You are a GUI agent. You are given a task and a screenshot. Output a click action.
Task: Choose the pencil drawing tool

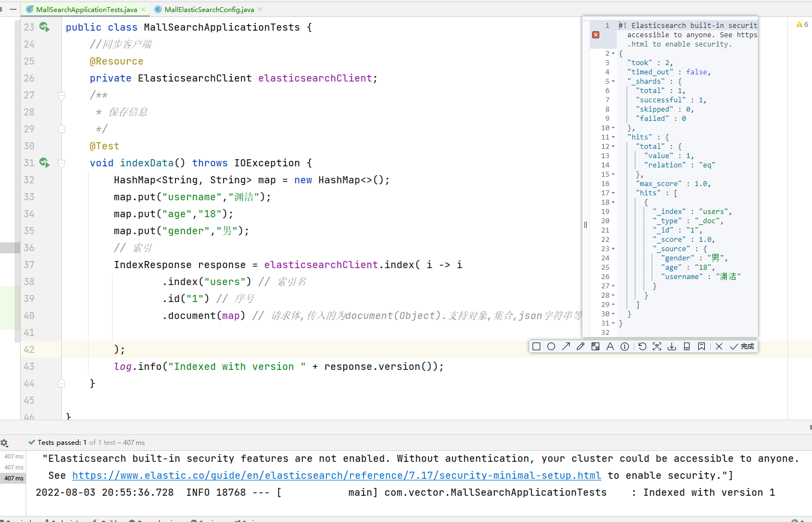tap(581, 346)
